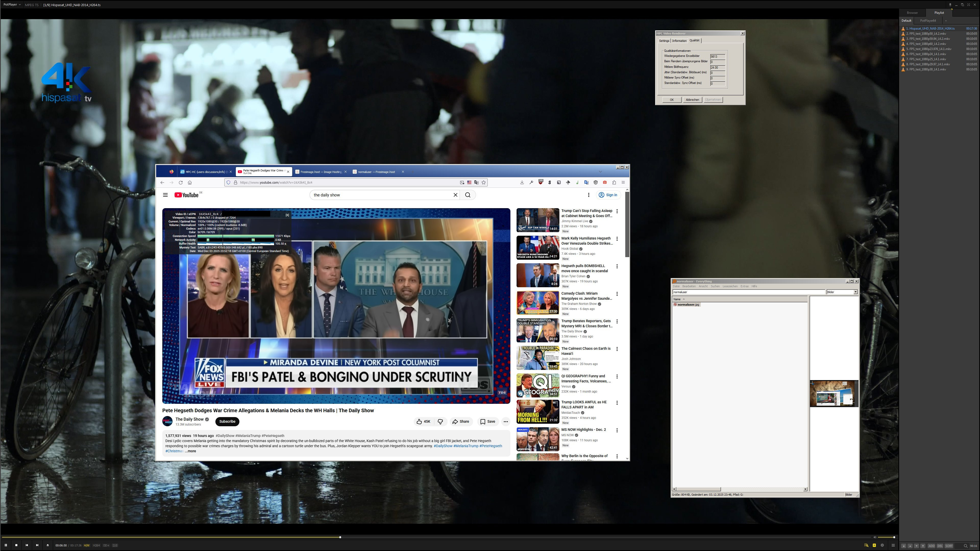Open YouTube hamburger guide menu

[x=165, y=195]
